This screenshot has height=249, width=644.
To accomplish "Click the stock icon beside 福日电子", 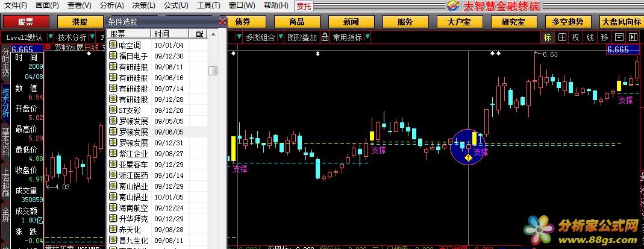I will pos(113,55).
